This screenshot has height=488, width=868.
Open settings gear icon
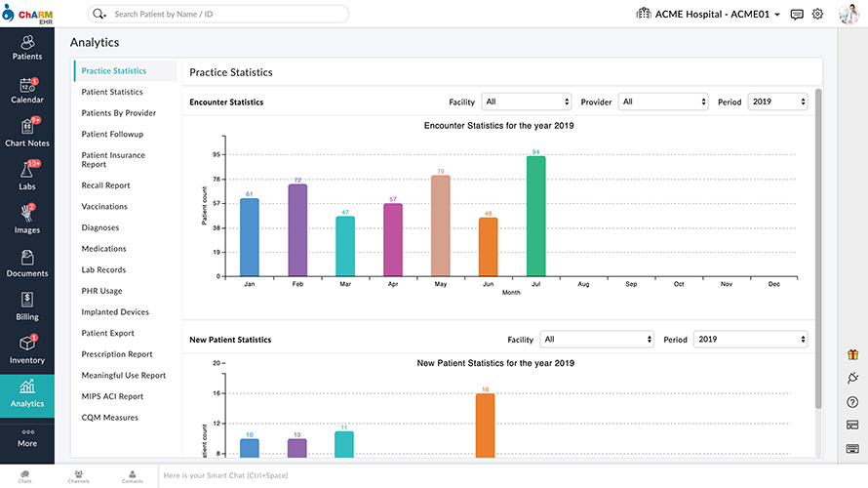click(x=817, y=14)
